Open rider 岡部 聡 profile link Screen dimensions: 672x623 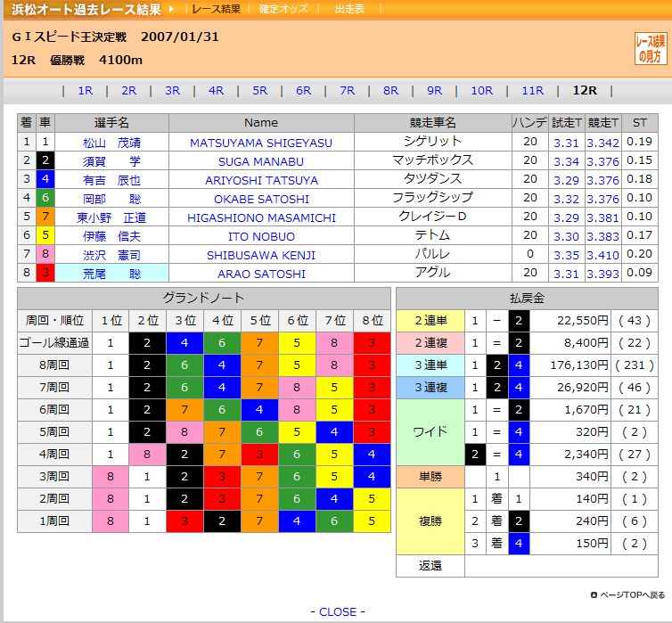tap(112, 199)
